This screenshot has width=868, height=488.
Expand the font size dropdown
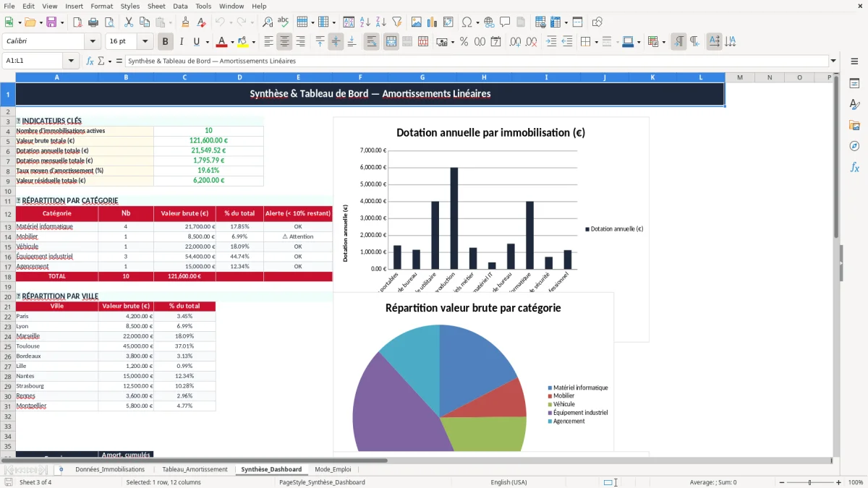point(145,42)
